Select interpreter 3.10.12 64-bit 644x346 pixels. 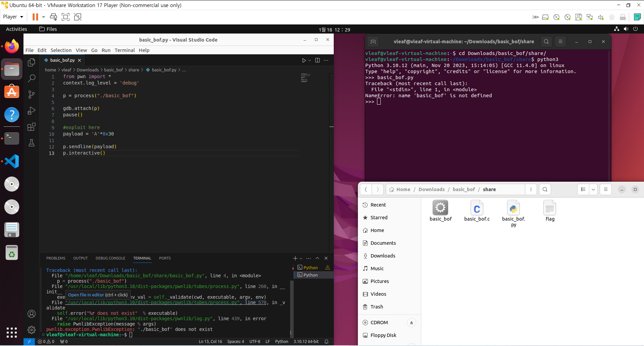point(306,342)
